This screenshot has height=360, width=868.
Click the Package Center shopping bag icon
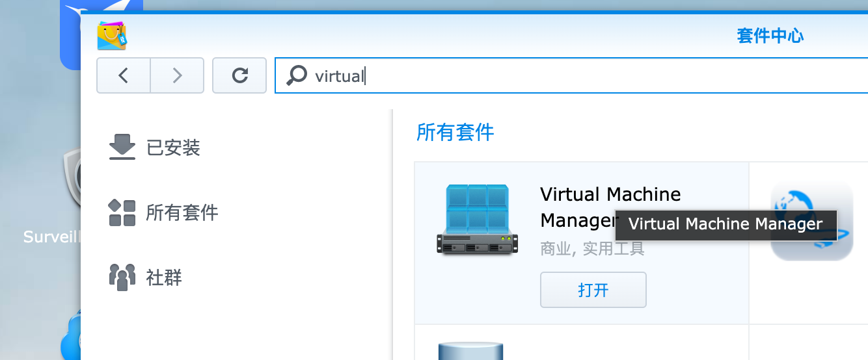[112, 36]
